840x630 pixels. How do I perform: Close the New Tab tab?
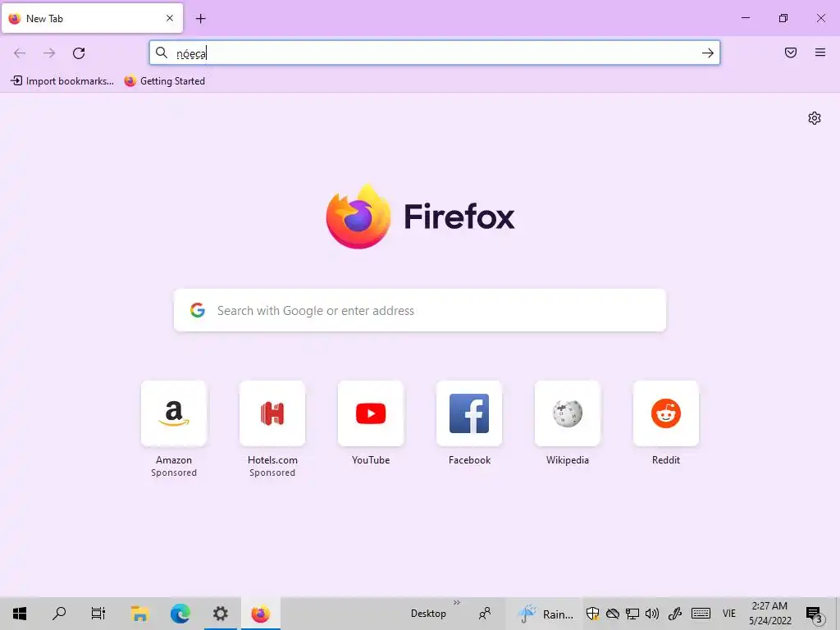pyautogui.click(x=170, y=18)
